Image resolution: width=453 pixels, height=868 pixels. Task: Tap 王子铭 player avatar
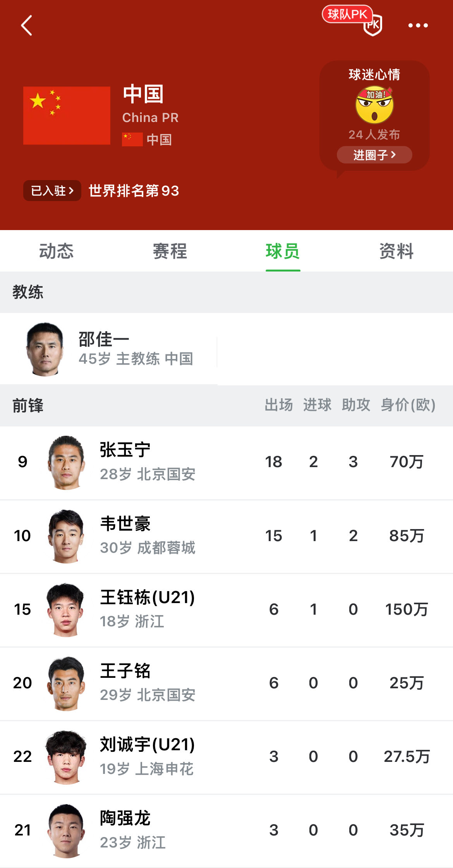[x=66, y=683]
